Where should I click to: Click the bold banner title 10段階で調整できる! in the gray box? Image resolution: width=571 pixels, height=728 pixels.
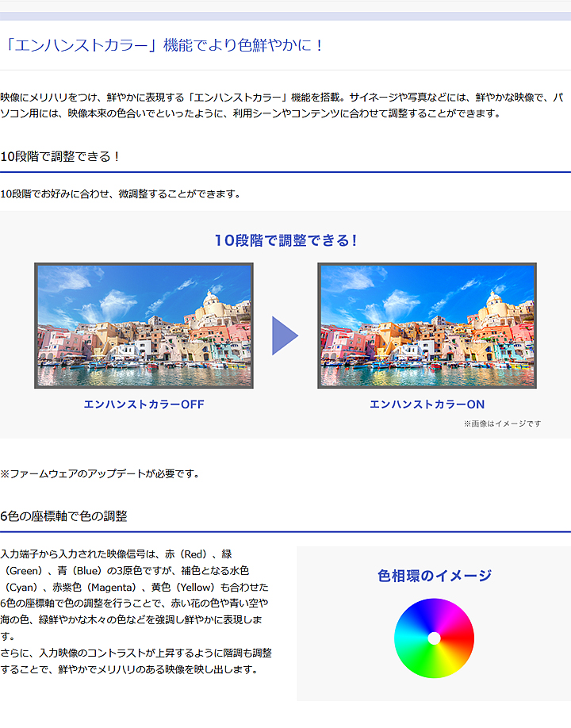pos(285,240)
